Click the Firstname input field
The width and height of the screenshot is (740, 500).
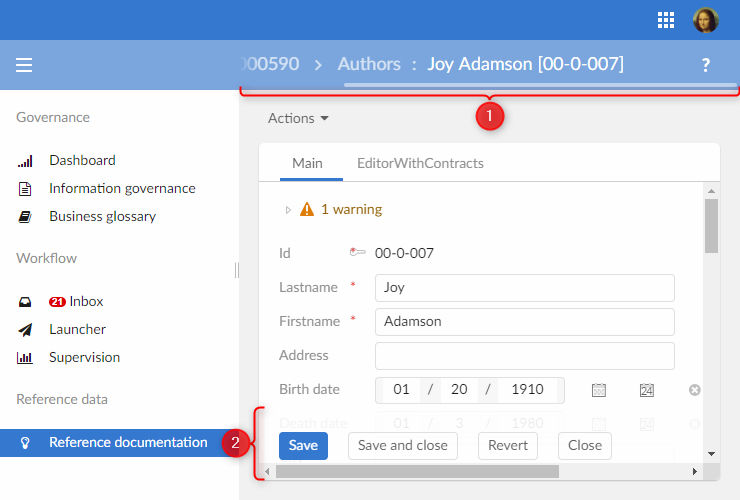point(525,322)
